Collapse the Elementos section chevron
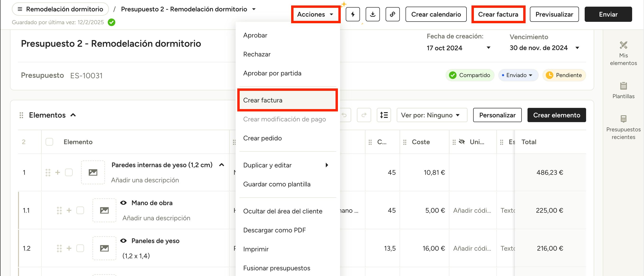This screenshot has height=276, width=644. (x=73, y=115)
